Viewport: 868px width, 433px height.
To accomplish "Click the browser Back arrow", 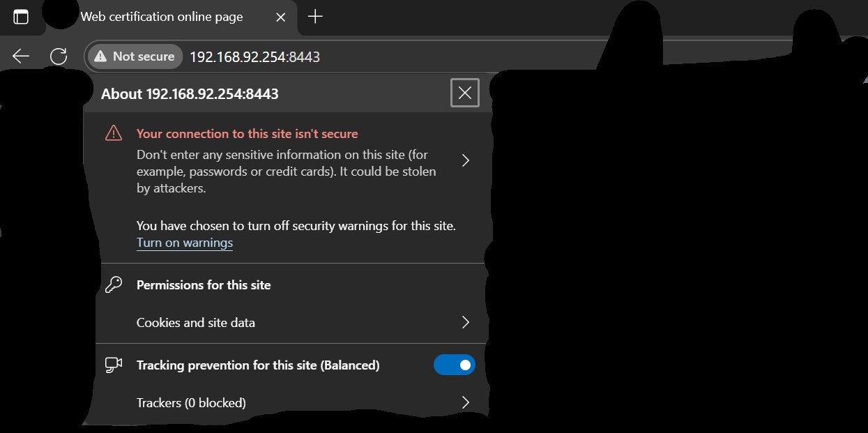I will coord(21,56).
